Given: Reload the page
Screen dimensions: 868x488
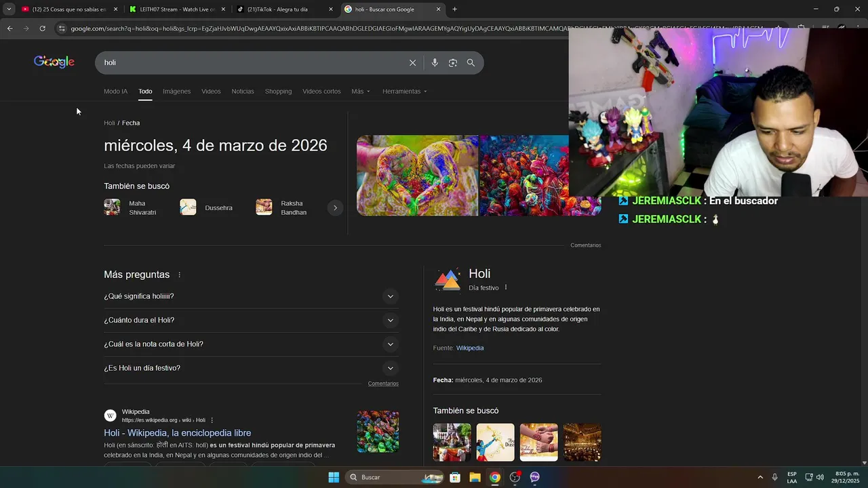Looking at the screenshot, I should 42,28.
